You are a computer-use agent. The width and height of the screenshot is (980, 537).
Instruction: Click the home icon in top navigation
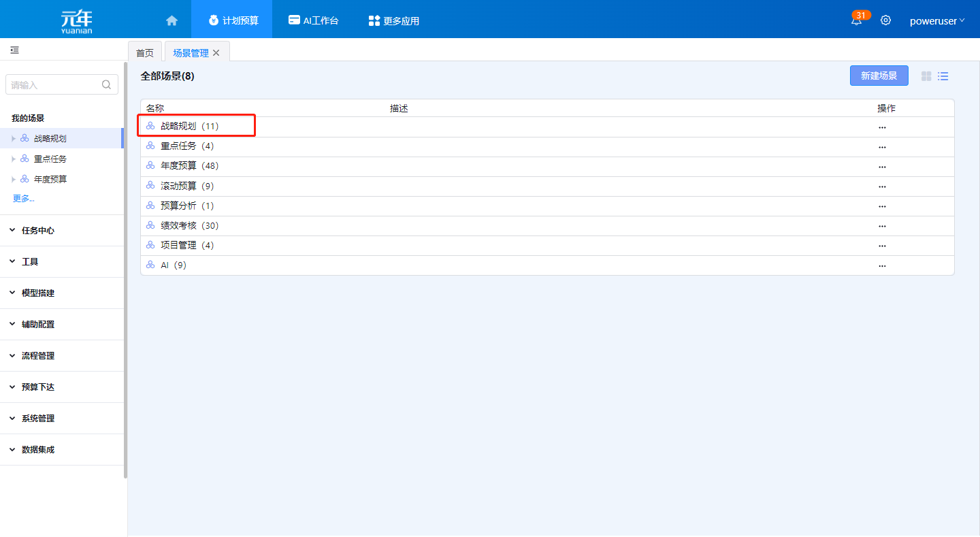171,20
